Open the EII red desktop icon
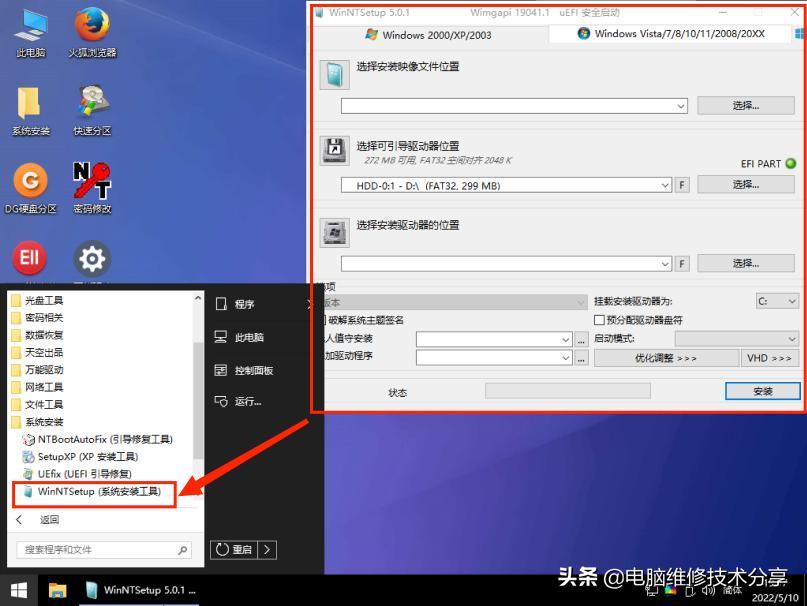This screenshot has width=807, height=606. pyautogui.click(x=29, y=258)
